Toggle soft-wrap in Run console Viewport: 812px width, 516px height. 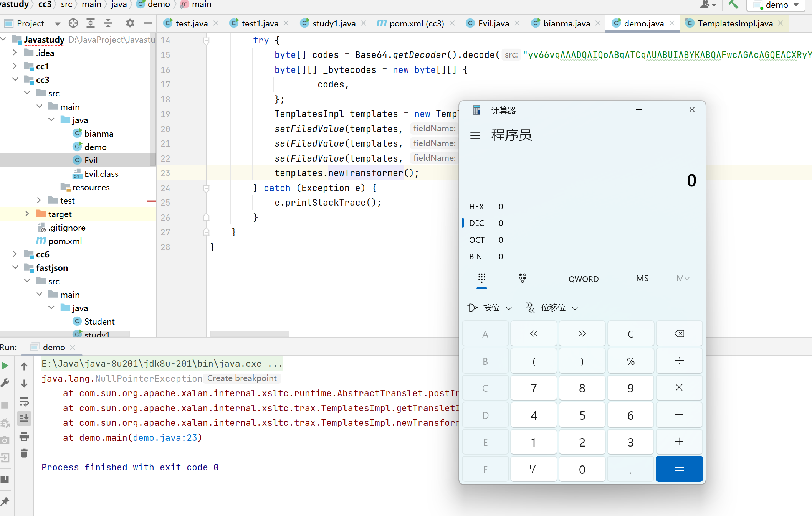click(x=24, y=402)
